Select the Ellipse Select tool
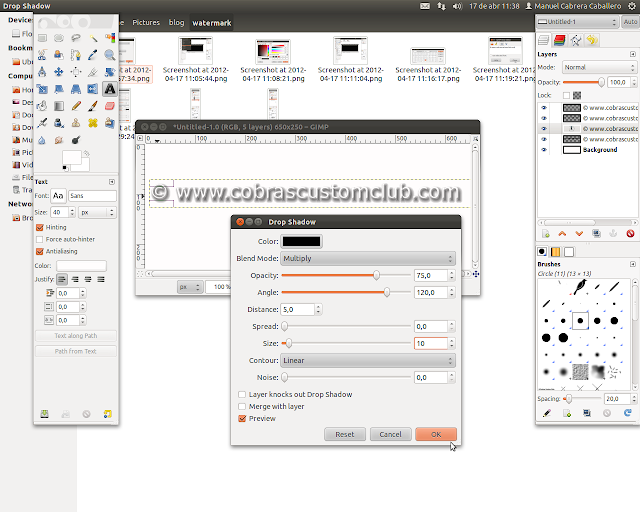Image resolution: width=640 pixels, height=512 pixels. click(x=59, y=38)
